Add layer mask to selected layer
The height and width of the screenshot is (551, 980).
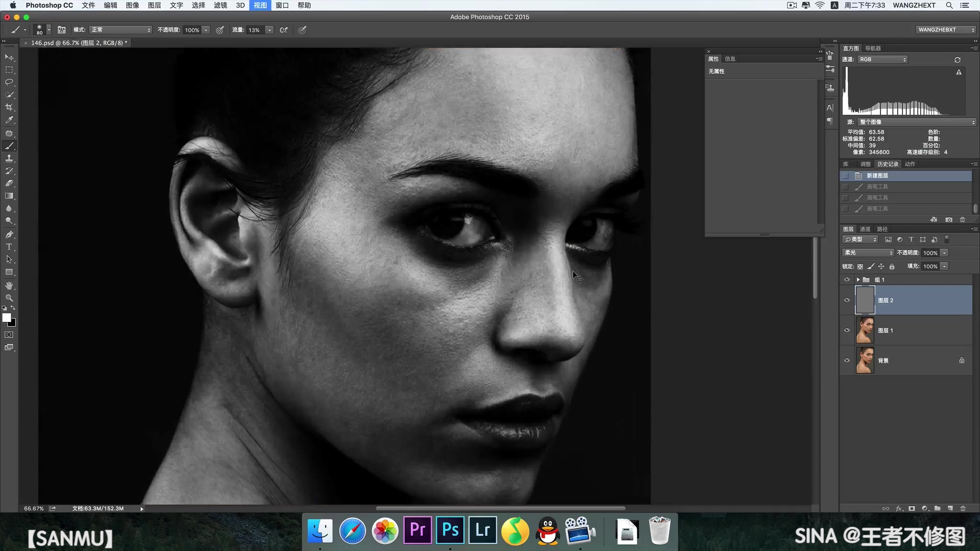[x=912, y=508]
